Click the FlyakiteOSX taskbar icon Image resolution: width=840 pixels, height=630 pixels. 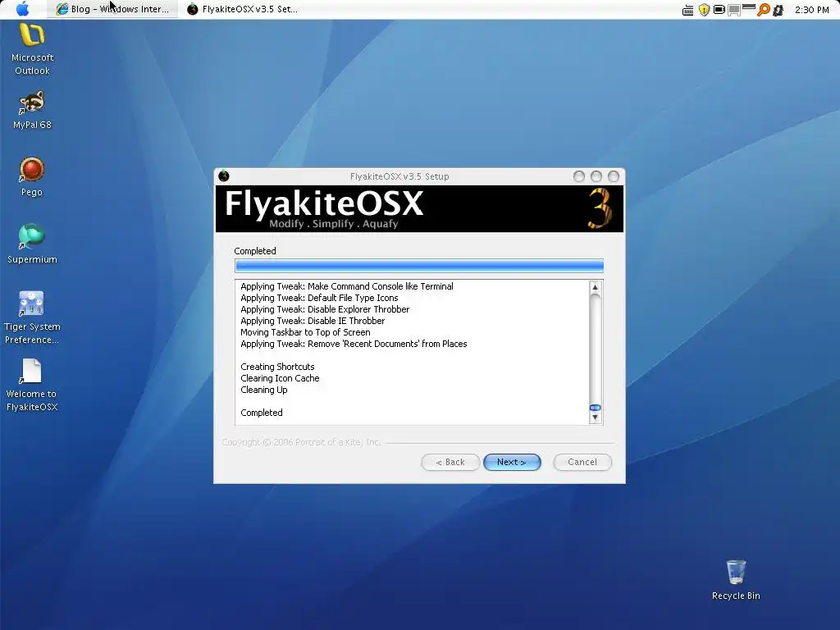pos(192,9)
